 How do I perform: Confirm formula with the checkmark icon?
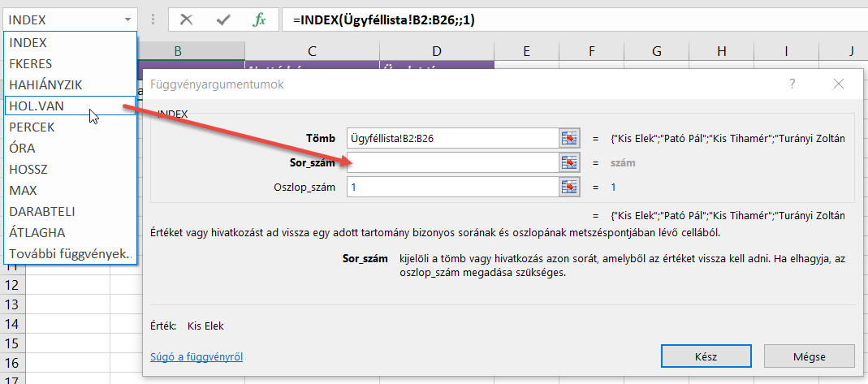pos(222,19)
